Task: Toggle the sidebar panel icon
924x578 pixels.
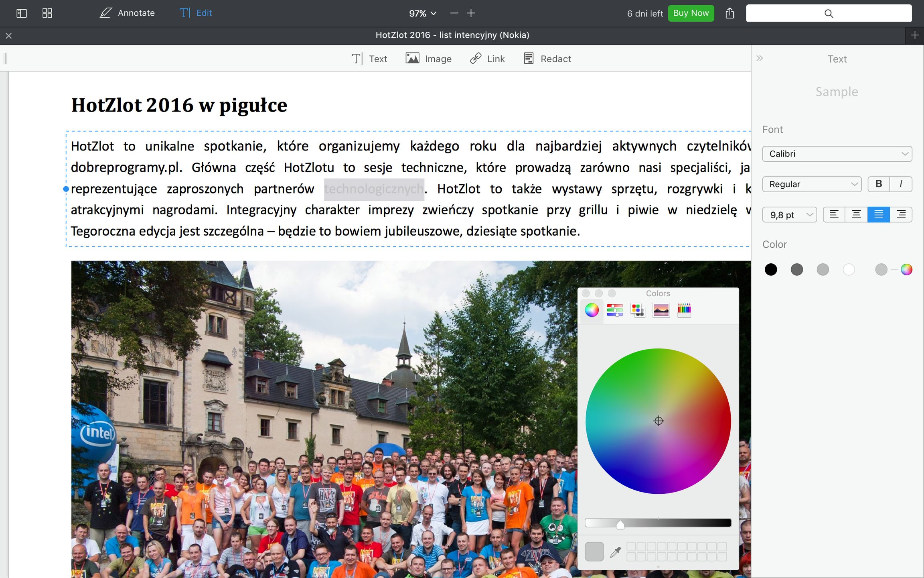Action: coord(21,13)
